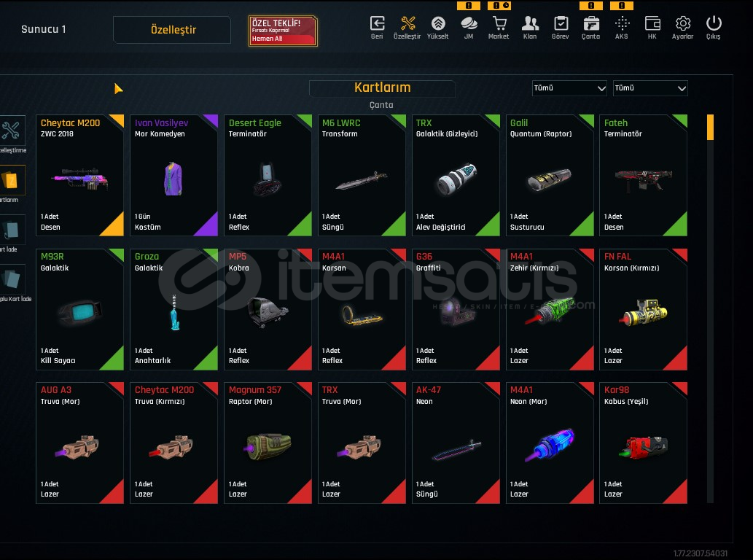Expand the first Tümü filter dropdown
This screenshot has width=753, height=560.
coord(569,88)
